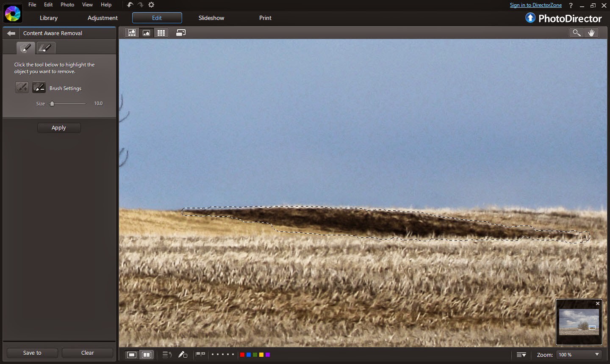Image resolution: width=610 pixels, height=364 pixels.
Task: Close the navigator thumbnail panel
Action: click(598, 303)
